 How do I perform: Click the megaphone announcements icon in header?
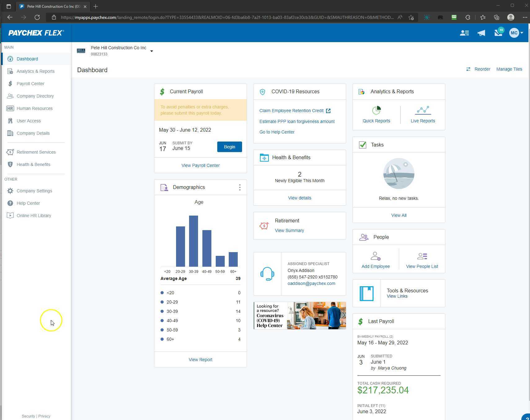481,33
